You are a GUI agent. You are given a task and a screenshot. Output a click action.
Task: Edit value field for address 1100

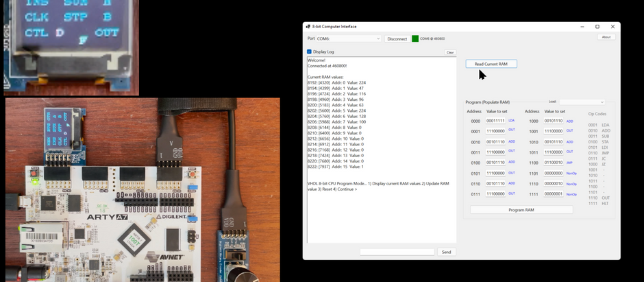[x=554, y=163]
